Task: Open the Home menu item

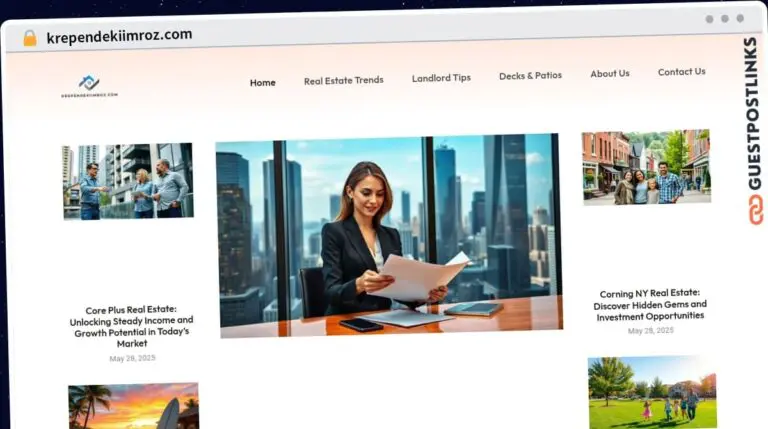Action: [262, 82]
